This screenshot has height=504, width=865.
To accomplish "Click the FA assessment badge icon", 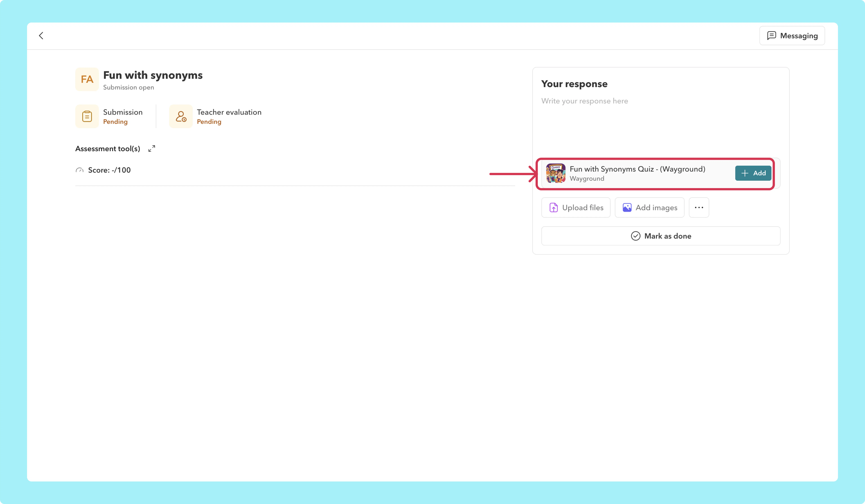I will [x=87, y=79].
